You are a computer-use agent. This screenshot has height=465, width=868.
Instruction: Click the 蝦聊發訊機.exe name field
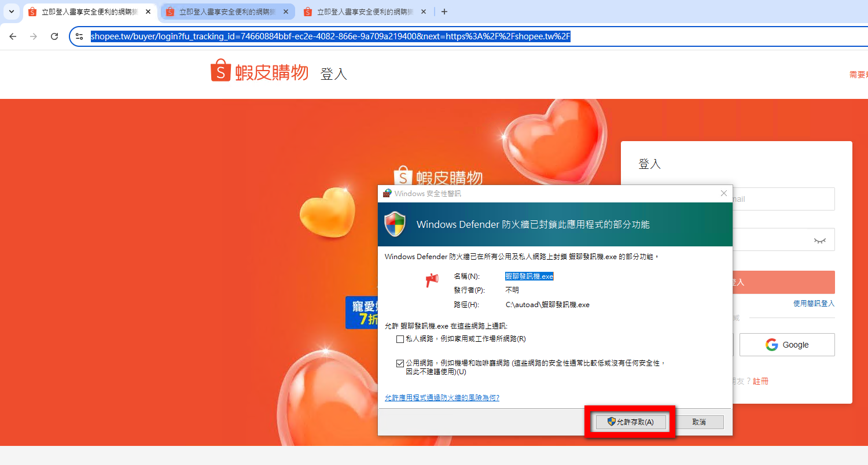pos(529,276)
